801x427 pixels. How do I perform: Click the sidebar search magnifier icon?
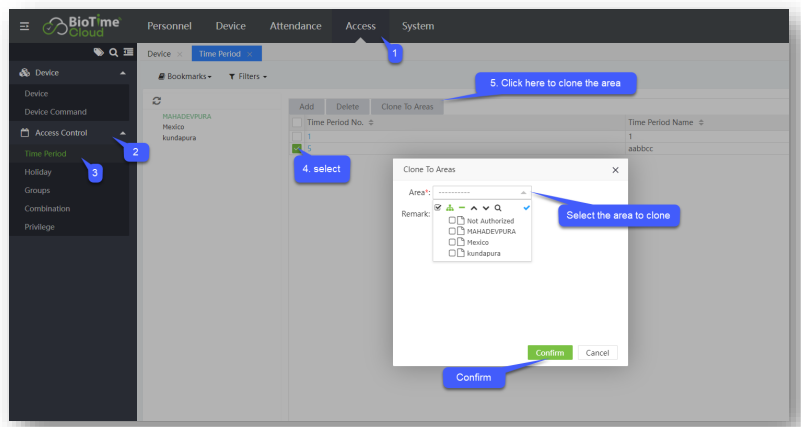coord(112,53)
